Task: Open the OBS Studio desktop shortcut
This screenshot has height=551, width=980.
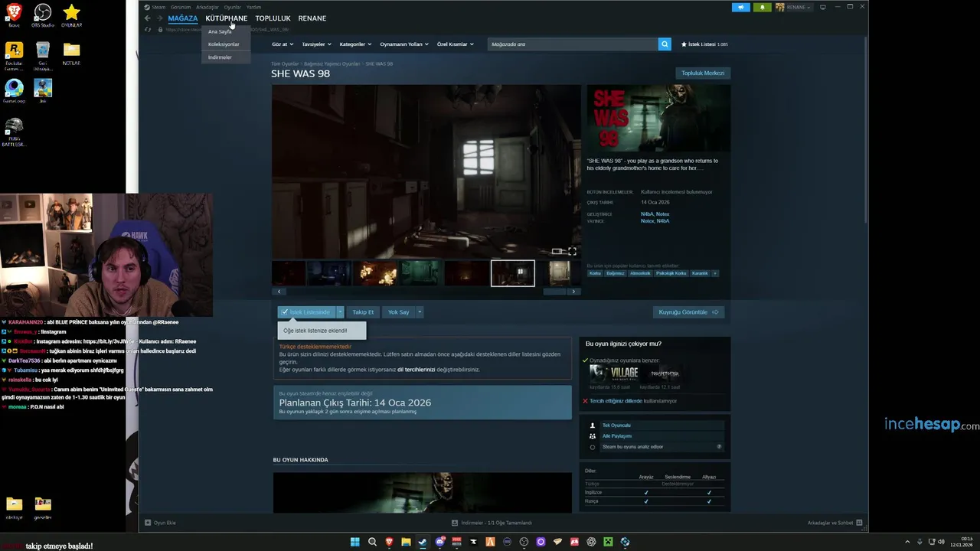Action: pos(43,15)
